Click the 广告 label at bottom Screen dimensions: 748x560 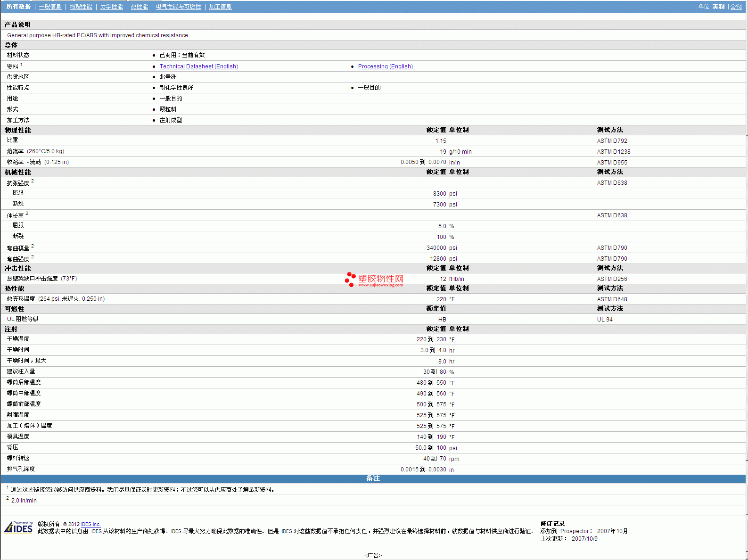(x=373, y=555)
